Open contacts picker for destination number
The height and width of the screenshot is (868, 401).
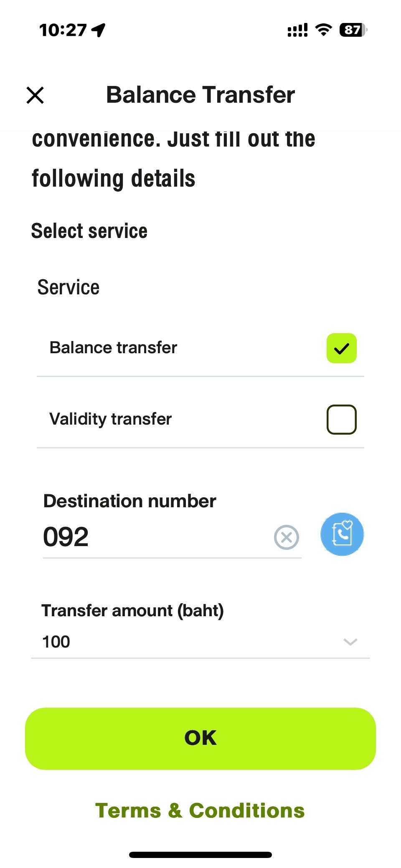click(x=342, y=534)
